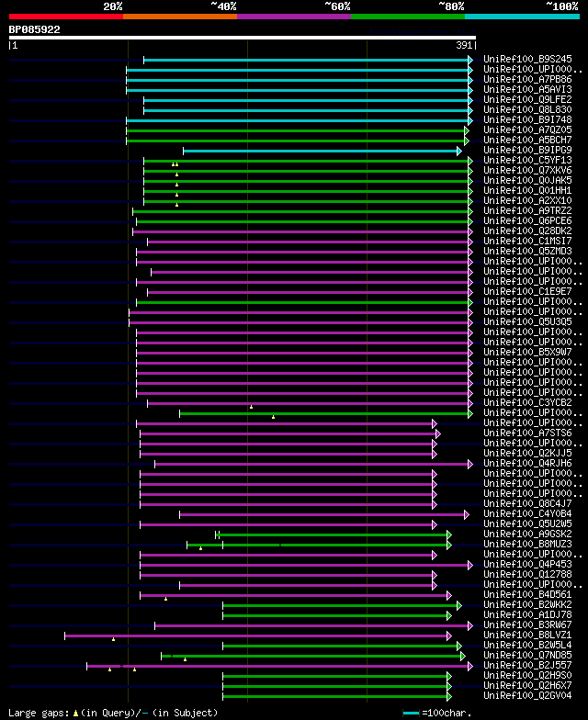Viewport: 588px width, 720px height.
Task: Open the UniRef100_B9IPG9 hit label
Action: (x=527, y=151)
